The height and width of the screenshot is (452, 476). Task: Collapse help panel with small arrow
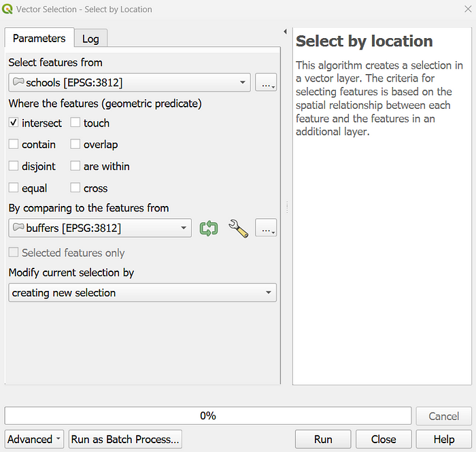click(x=285, y=31)
